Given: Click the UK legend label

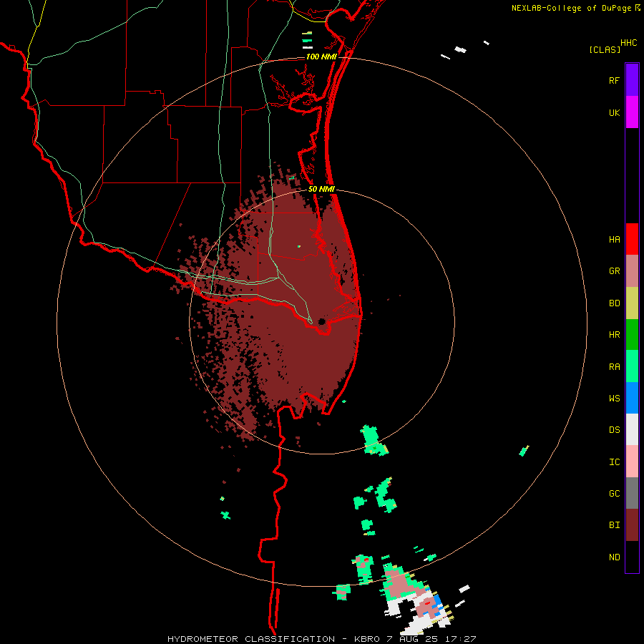Looking at the screenshot, I should tap(614, 112).
